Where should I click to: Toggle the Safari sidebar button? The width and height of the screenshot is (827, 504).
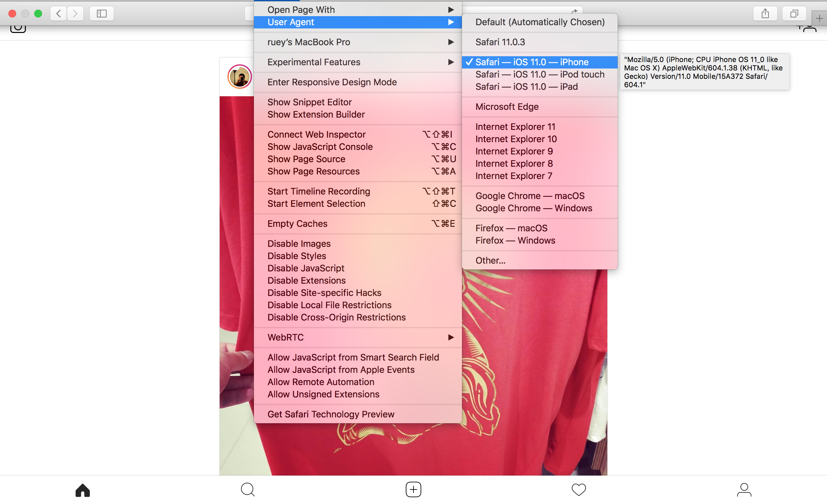point(102,14)
